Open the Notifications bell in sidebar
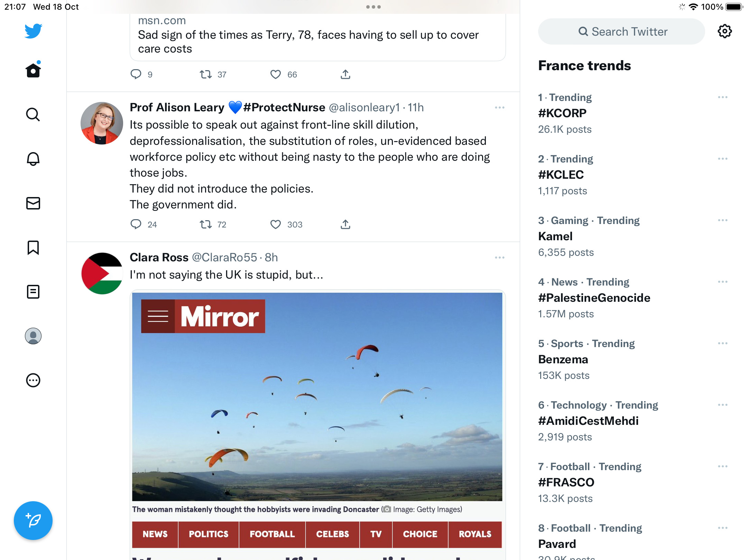 [x=33, y=159]
